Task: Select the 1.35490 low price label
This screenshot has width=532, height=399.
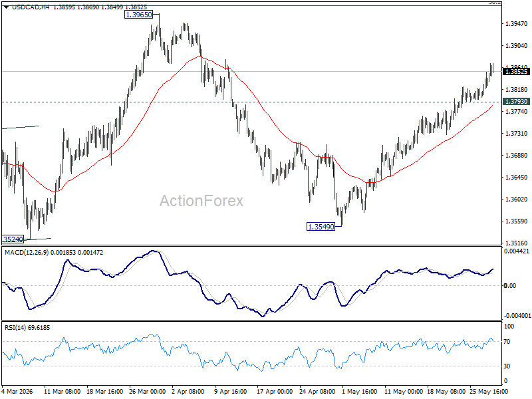Action: (x=321, y=227)
